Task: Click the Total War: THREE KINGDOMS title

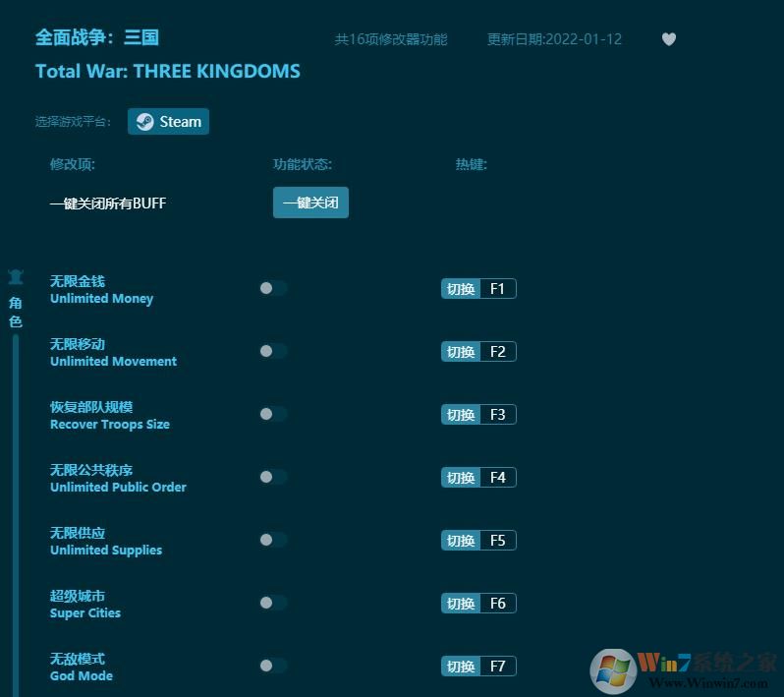Action: (168, 72)
